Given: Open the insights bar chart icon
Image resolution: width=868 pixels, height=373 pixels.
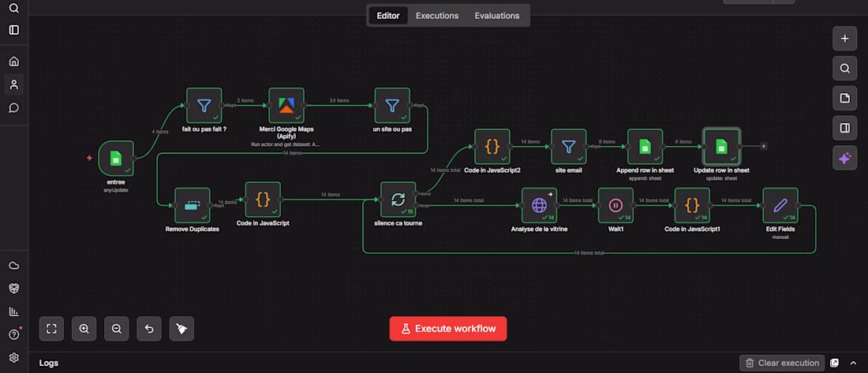Looking at the screenshot, I should (x=14, y=311).
